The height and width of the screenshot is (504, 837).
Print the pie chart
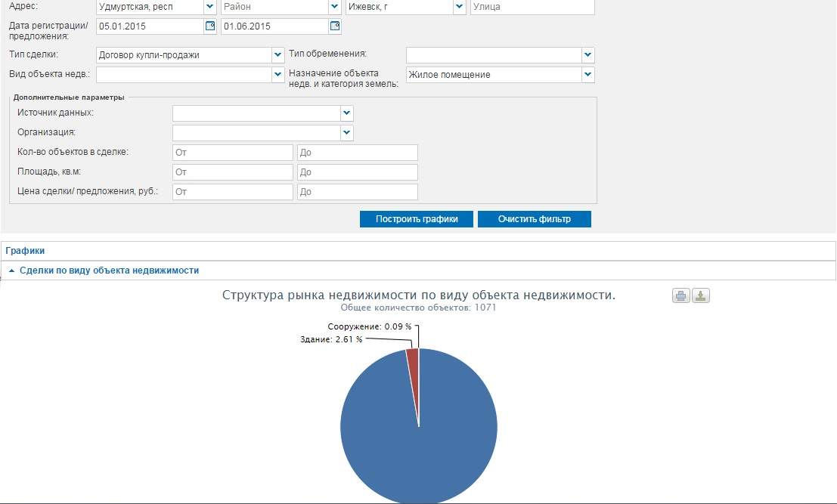click(680, 295)
